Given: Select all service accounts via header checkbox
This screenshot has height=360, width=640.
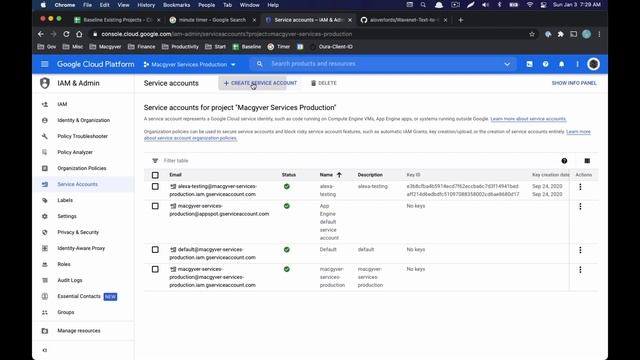Looking at the screenshot, I should [155, 175].
